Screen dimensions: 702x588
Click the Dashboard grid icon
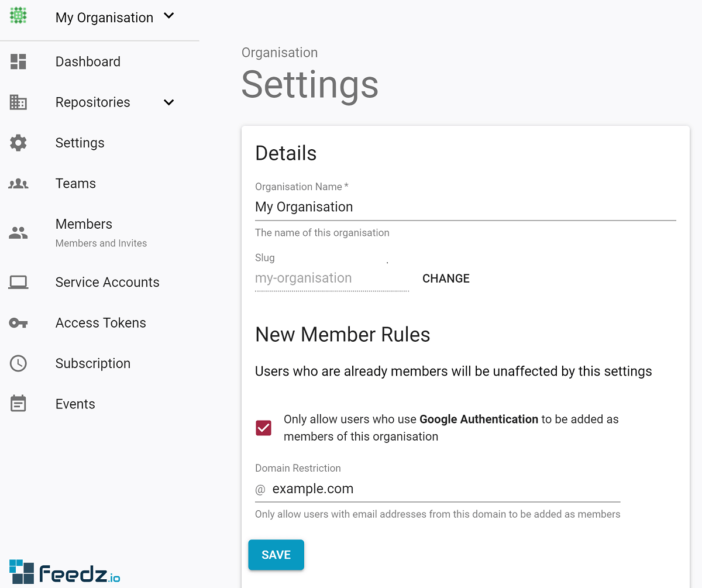pos(18,61)
